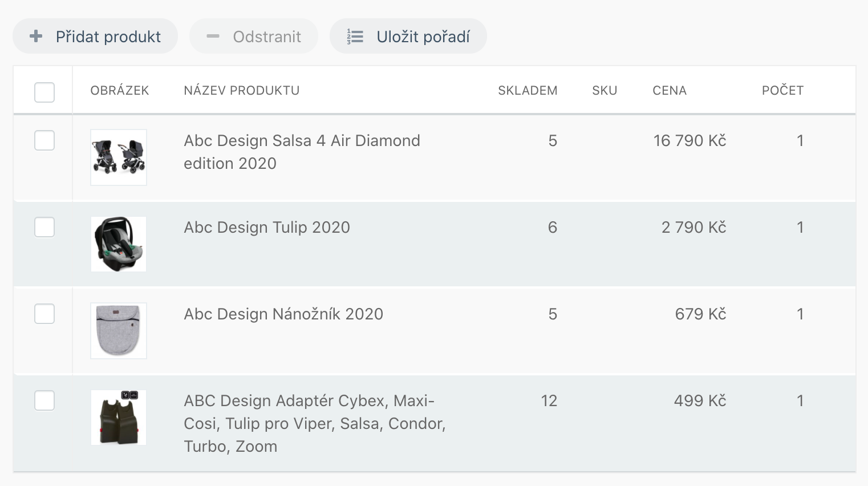Viewport: 868px width, 486px height.
Task: Toggle the select-all checkbox in table header
Action: pyautogui.click(x=44, y=92)
